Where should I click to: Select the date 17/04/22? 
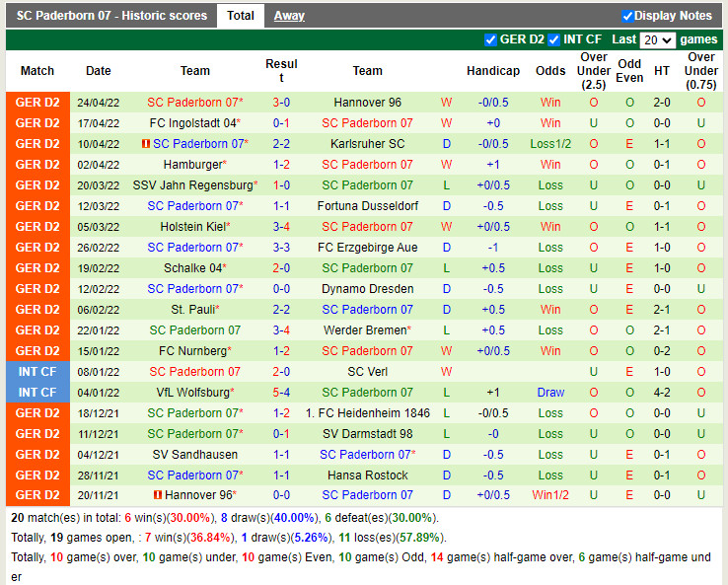click(99, 123)
